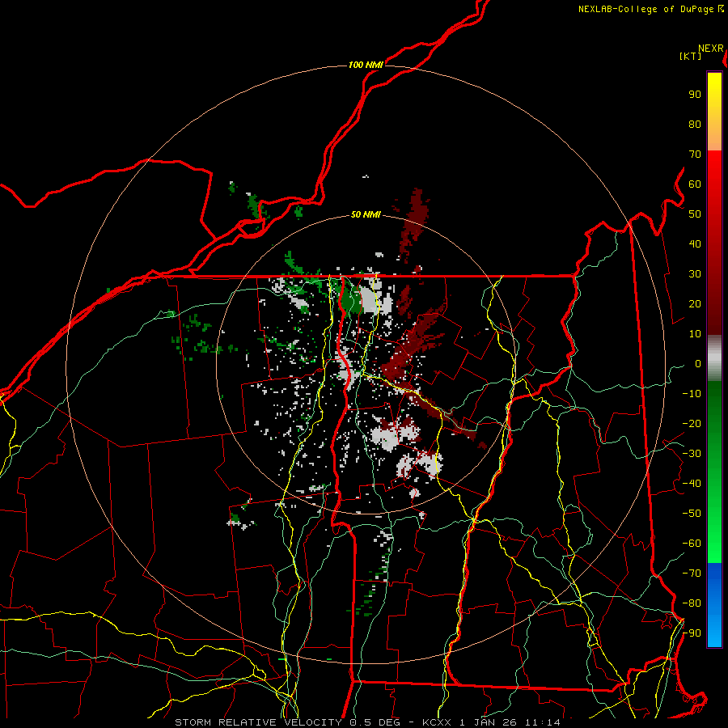Screen dimensions: 728x728
Task: Click the 30 value on velocity scale
Action: click(695, 274)
